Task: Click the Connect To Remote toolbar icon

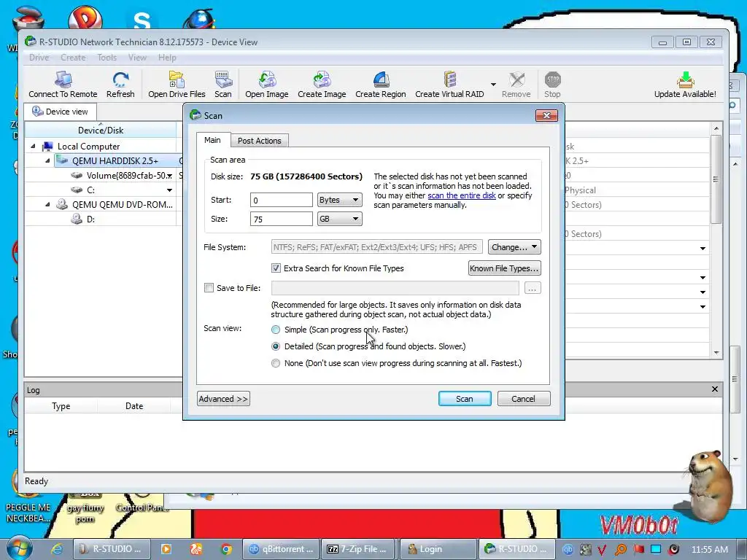Action: coord(63,79)
